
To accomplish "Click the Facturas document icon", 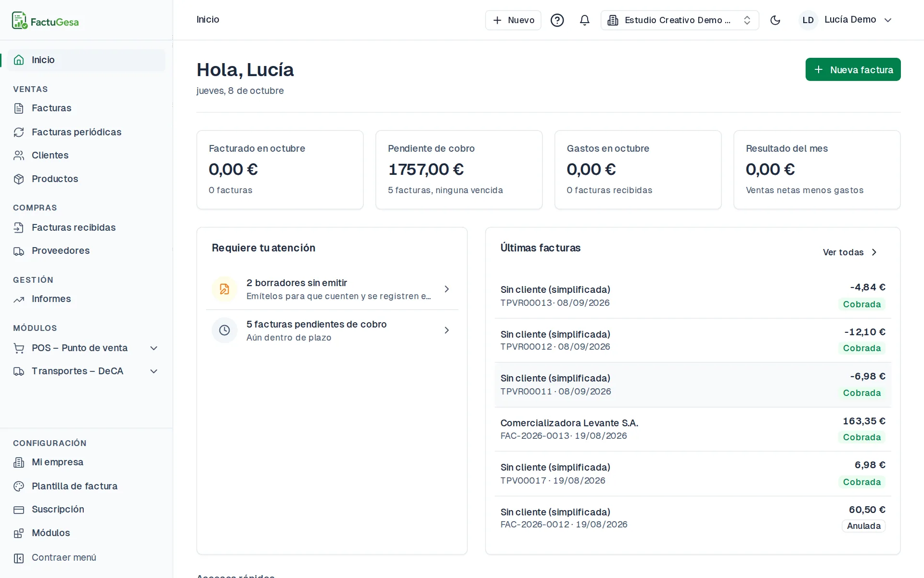I will pos(19,108).
